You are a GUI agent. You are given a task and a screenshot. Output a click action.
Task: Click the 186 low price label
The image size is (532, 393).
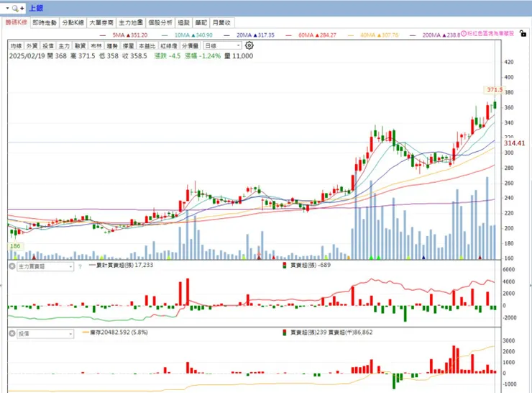click(15, 246)
